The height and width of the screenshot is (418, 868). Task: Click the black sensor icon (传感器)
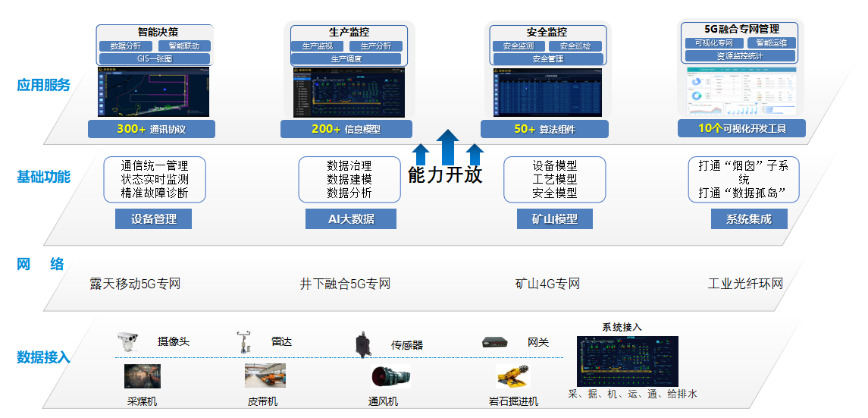pos(363,344)
